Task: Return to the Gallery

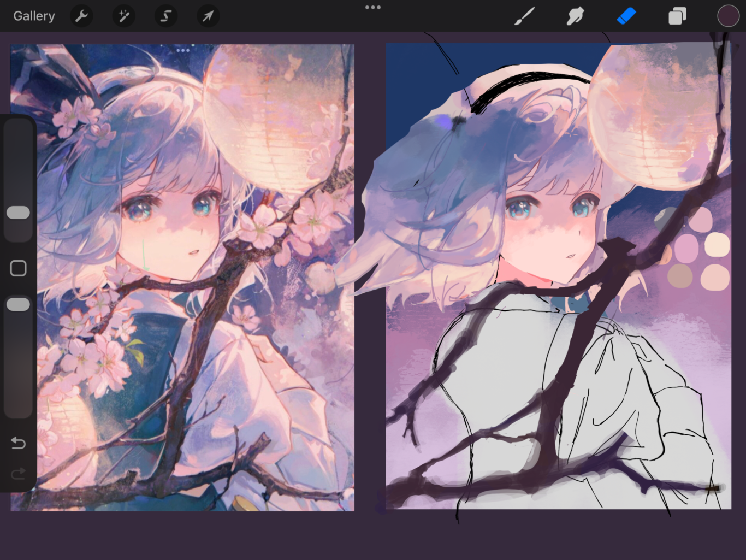Action: tap(34, 16)
